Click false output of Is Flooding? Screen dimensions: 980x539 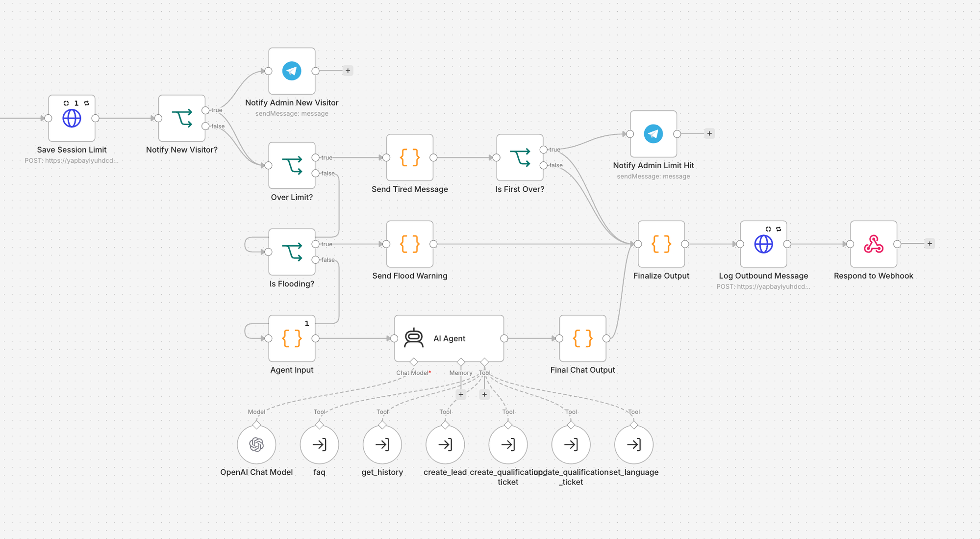click(x=315, y=259)
